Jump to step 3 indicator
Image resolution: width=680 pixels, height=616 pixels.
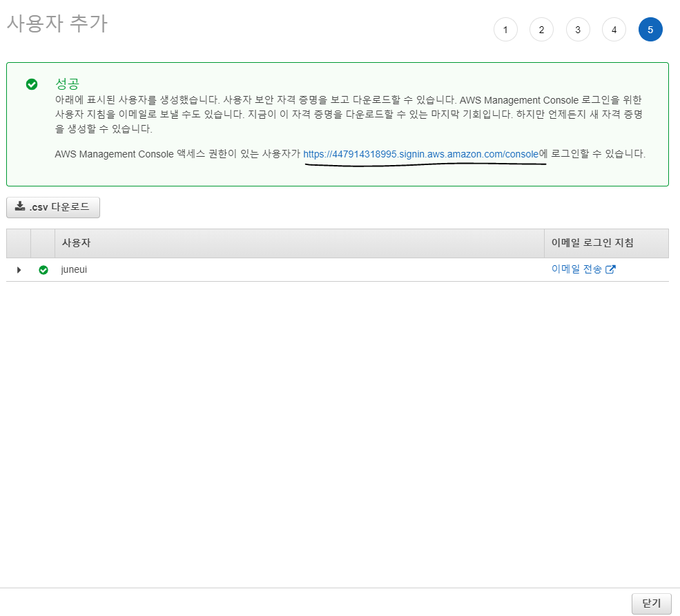pyautogui.click(x=578, y=30)
